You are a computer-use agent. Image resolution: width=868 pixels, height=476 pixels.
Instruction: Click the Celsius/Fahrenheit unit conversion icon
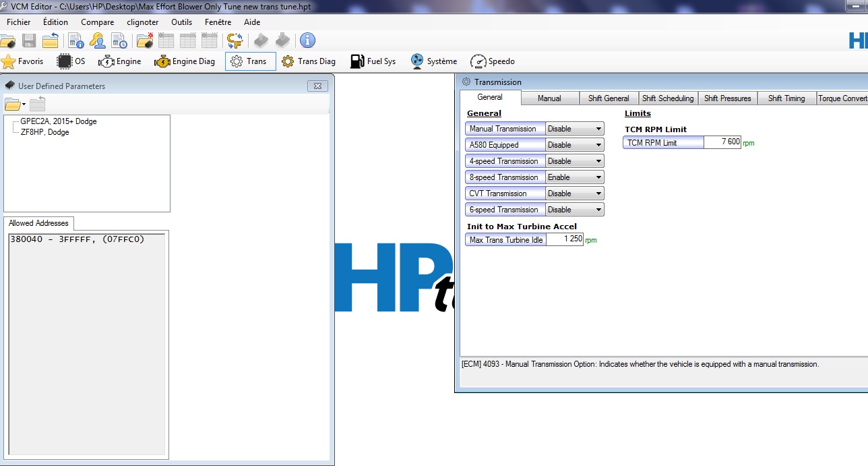[234, 41]
